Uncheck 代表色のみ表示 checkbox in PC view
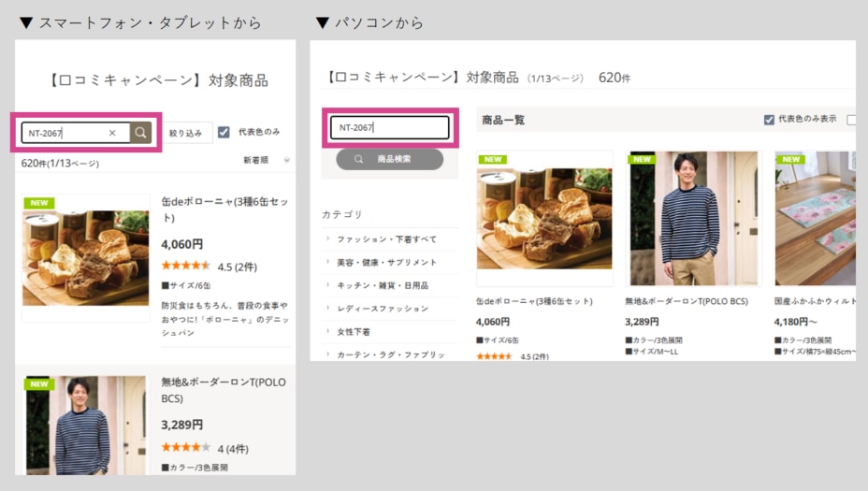The image size is (868, 491). [x=769, y=120]
